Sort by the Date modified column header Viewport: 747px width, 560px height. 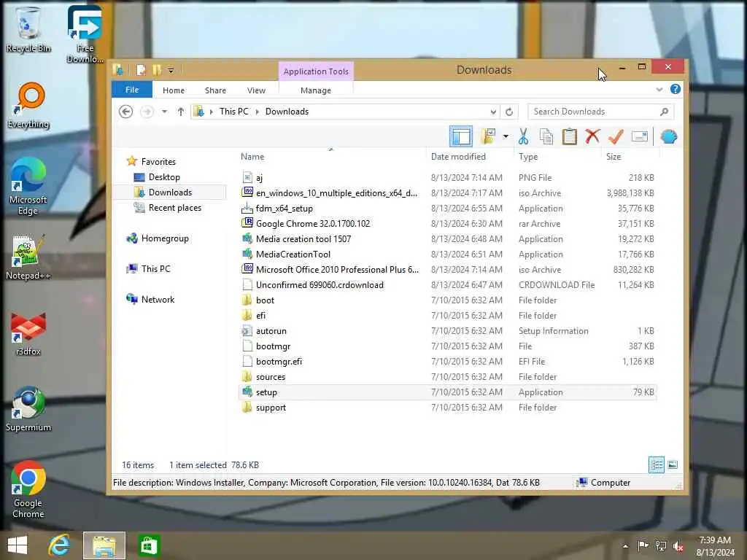(458, 157)
